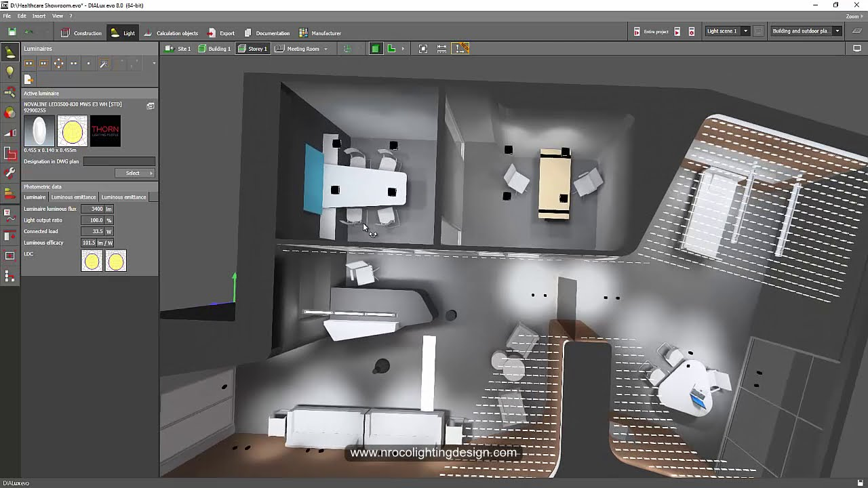Open the View menu
This screenshot has height=488, width=868.
pos(58,16)
